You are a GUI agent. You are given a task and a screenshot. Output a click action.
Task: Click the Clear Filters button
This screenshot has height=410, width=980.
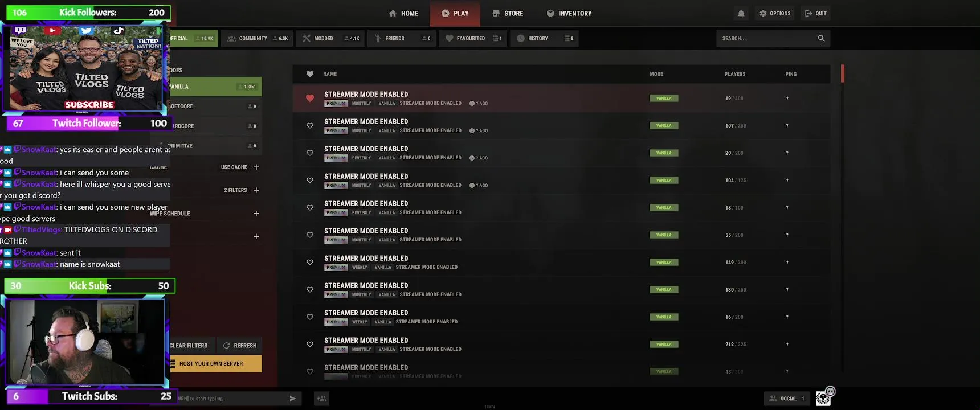(190, 346)
